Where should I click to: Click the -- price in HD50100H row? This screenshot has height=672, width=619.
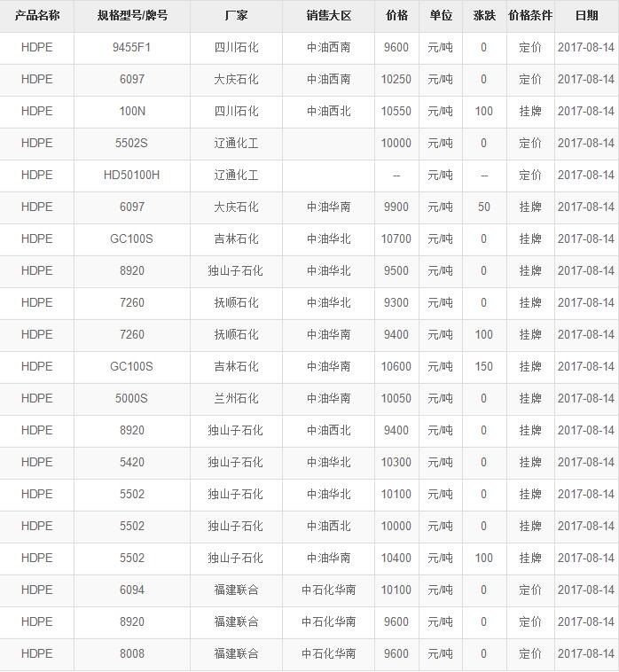(x=396, y=176)
